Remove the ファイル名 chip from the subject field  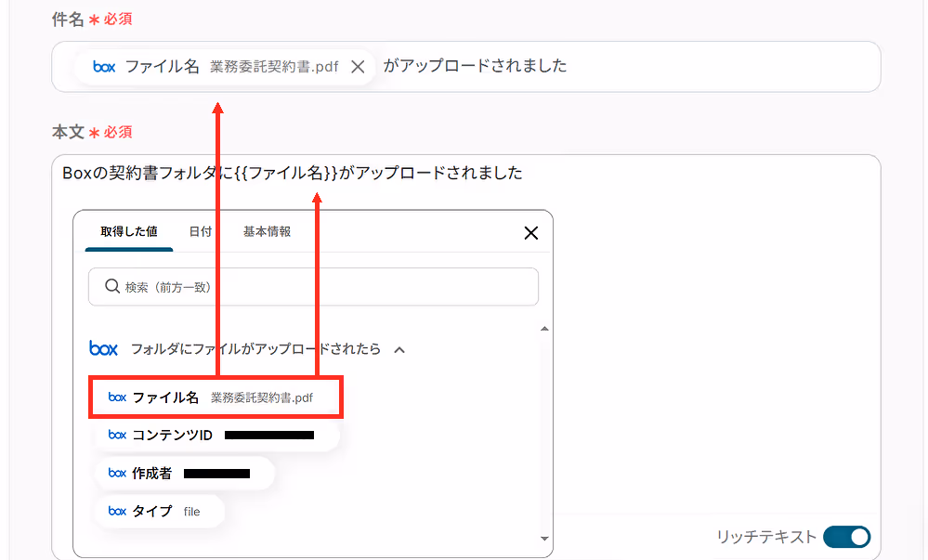tap(358, 67)
